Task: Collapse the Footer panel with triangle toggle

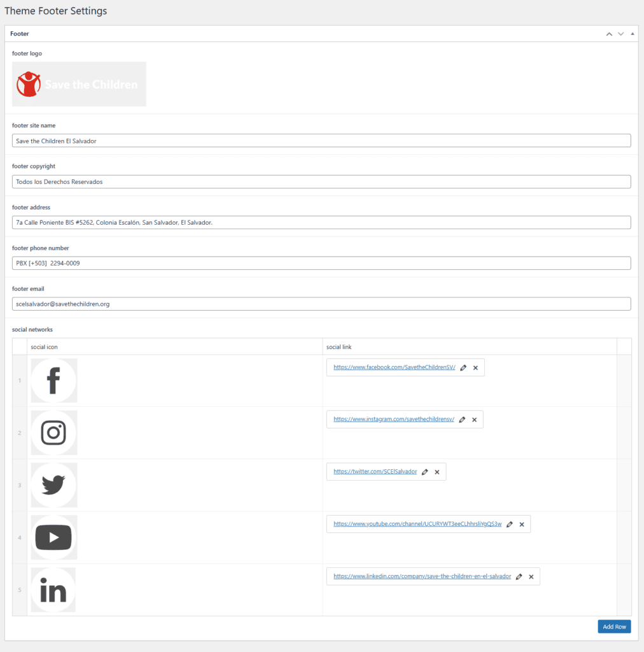Action: (x=633, y=34)
